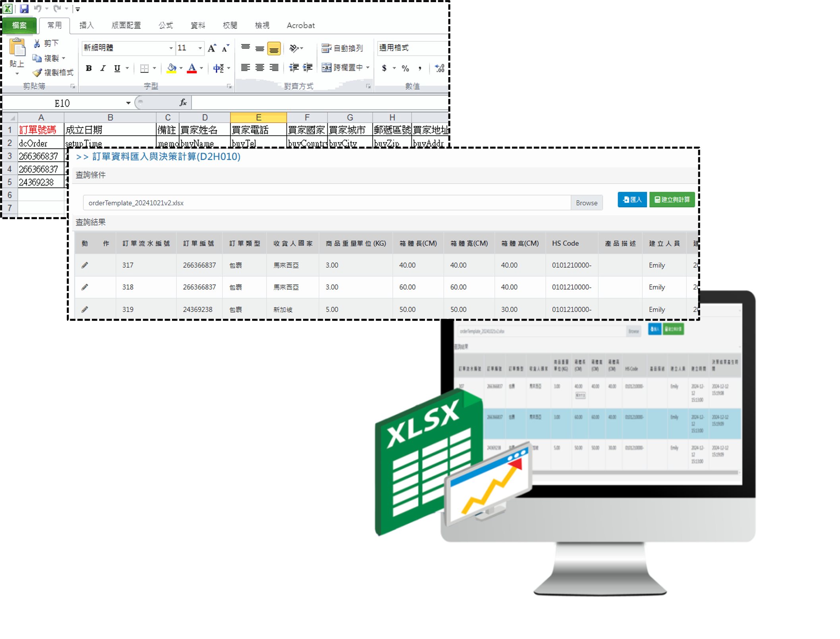Click the Paste clipboard icon

pos(17,48)
